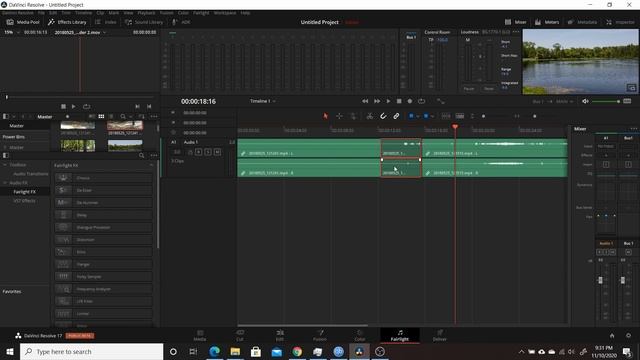Toggle Solo on the Audio 1 track
This screenshot has width=640, height=360.
pos(208,152)
